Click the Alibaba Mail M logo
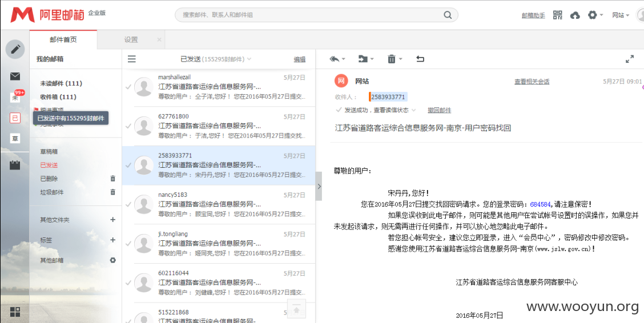 pyautogui.click(x=22, y=15)
